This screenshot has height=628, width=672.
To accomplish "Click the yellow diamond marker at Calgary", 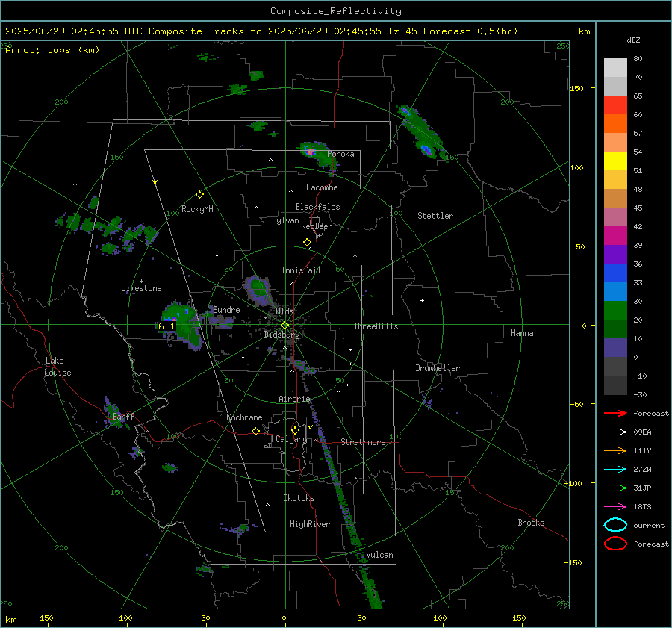I will (295, 430).
